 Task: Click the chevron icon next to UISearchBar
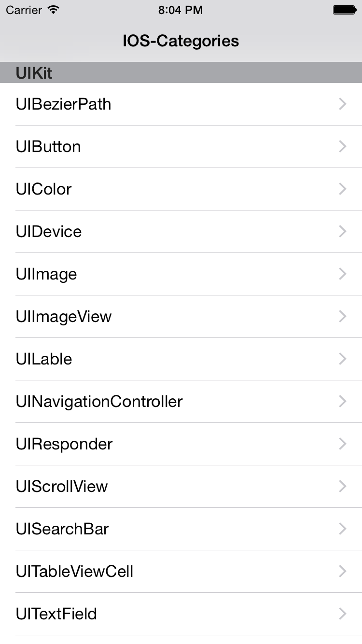(x=343, y=529)
